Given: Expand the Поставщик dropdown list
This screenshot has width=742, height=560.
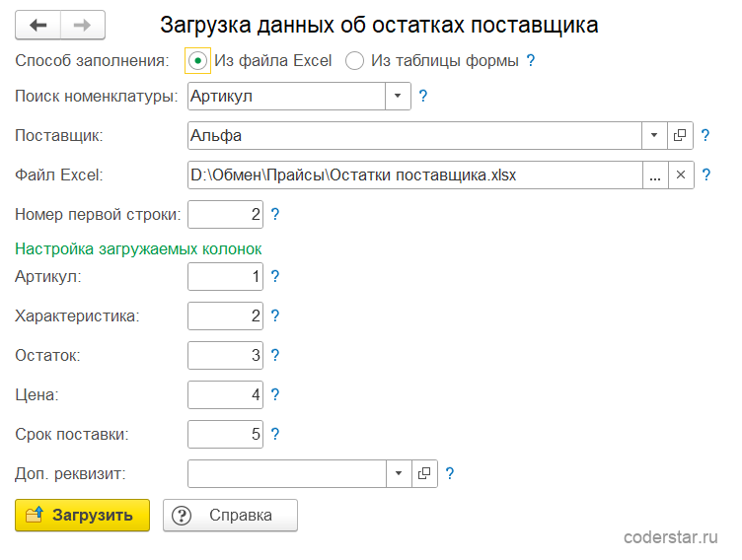Looking at the screenshot, I should (654, 136).
